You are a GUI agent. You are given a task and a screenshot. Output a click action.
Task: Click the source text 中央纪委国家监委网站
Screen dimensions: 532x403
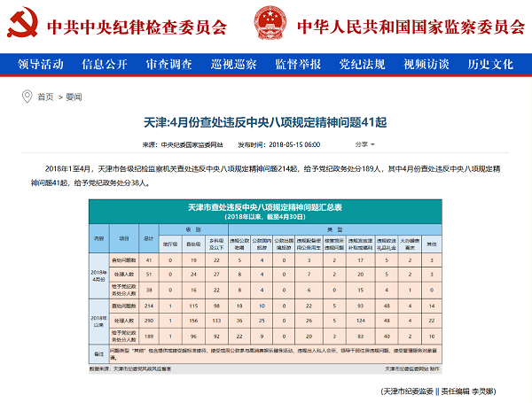pyautogui.click(x=192, y=144)
